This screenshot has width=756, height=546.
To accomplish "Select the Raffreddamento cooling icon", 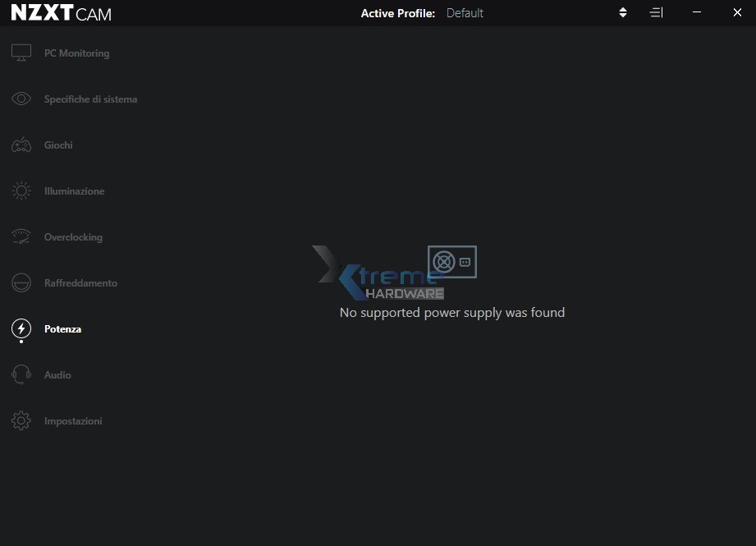I will (21, 283).
